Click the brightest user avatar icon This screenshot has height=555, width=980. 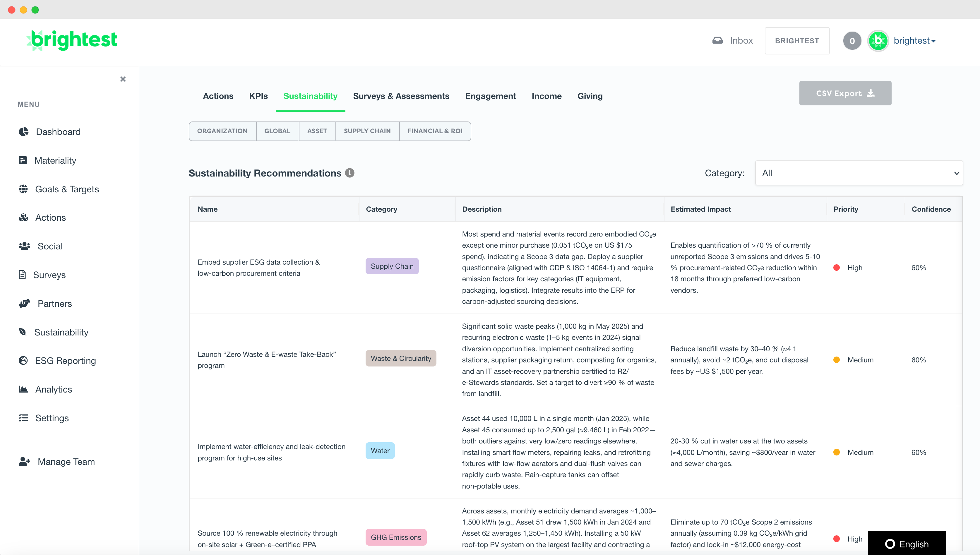(x=878, y=40)
